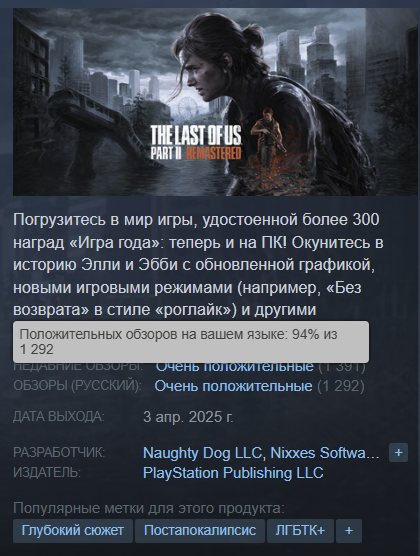Open the Russian reviews Очень положительные link
The width and height of the screenshot is (420, 556).
point(233,386)
